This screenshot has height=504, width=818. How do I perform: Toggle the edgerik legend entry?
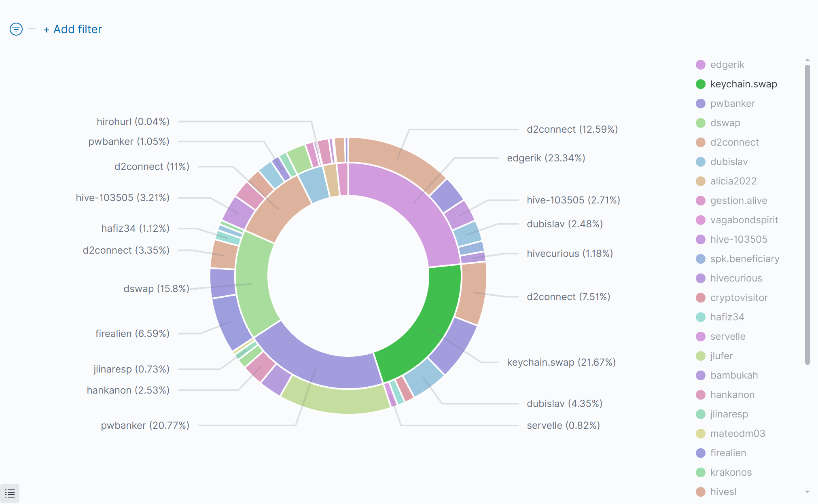(x=727, y=65)
